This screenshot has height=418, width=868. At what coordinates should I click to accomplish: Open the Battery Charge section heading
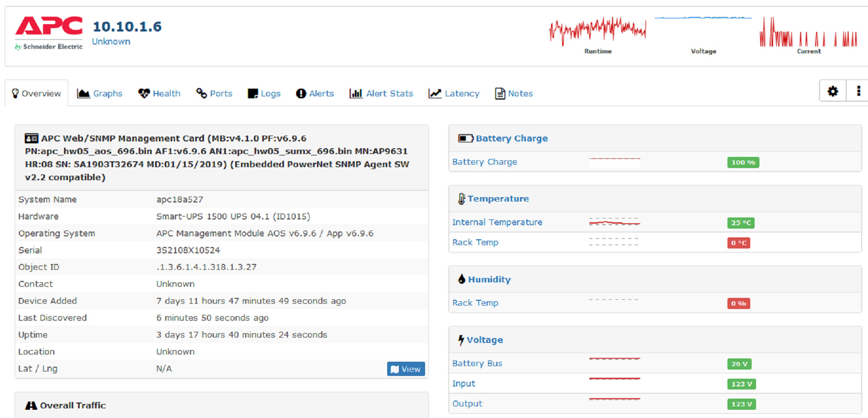512,139
